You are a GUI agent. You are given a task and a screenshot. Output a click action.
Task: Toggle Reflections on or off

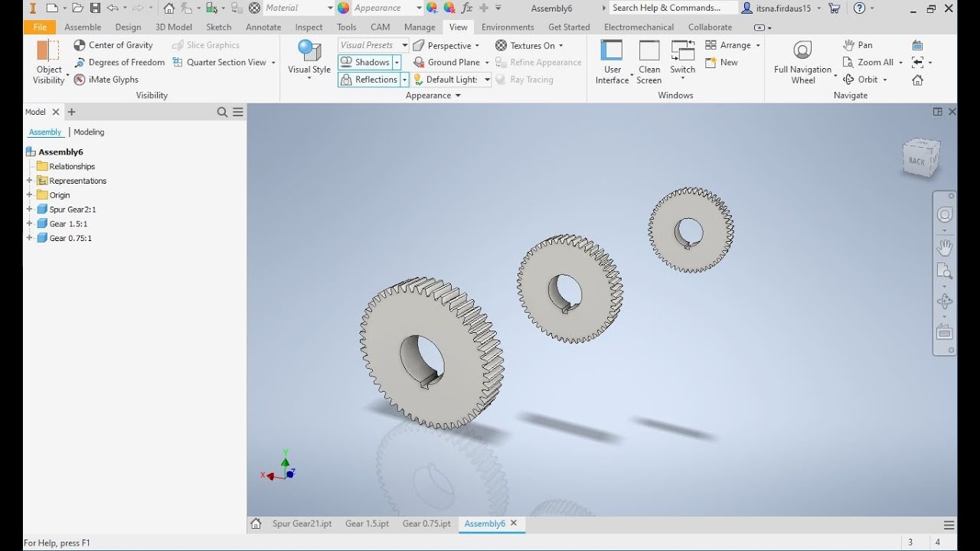(x=368, y=80)
